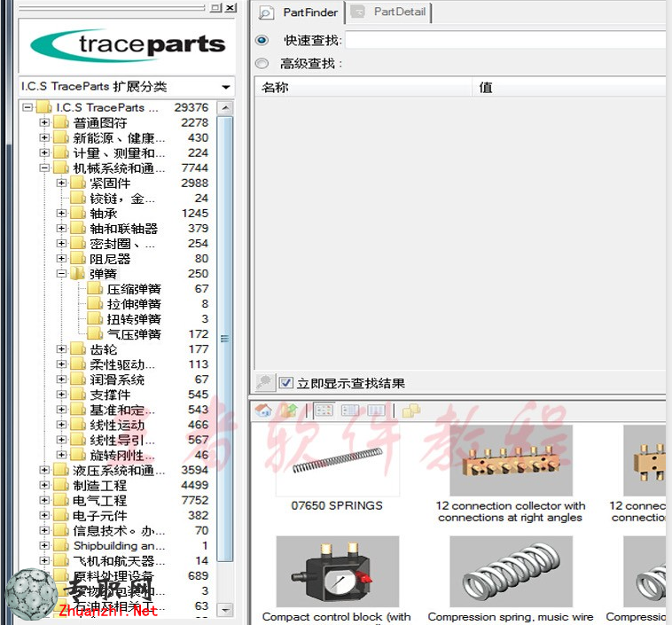Expand the 液压系统和通... node

44,470
